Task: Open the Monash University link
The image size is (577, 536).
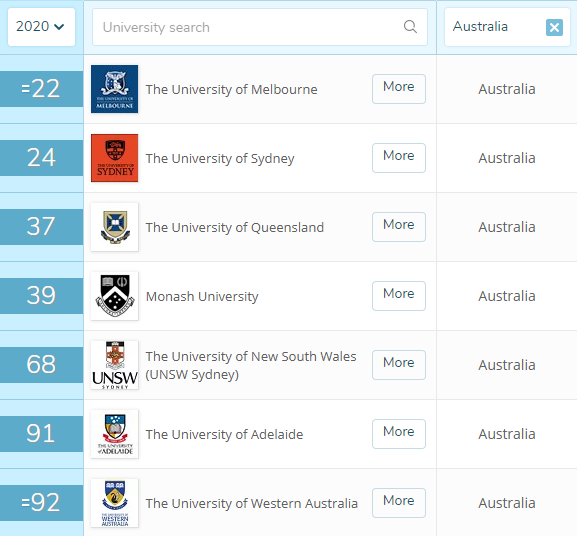Action: click(x=202, y=297)
